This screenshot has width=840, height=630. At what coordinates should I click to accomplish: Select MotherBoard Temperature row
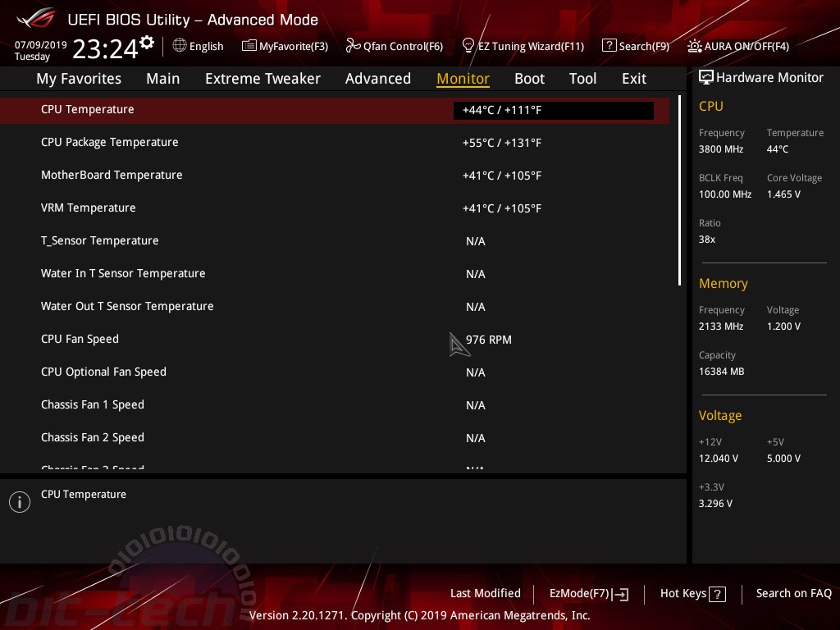[335, 176]
